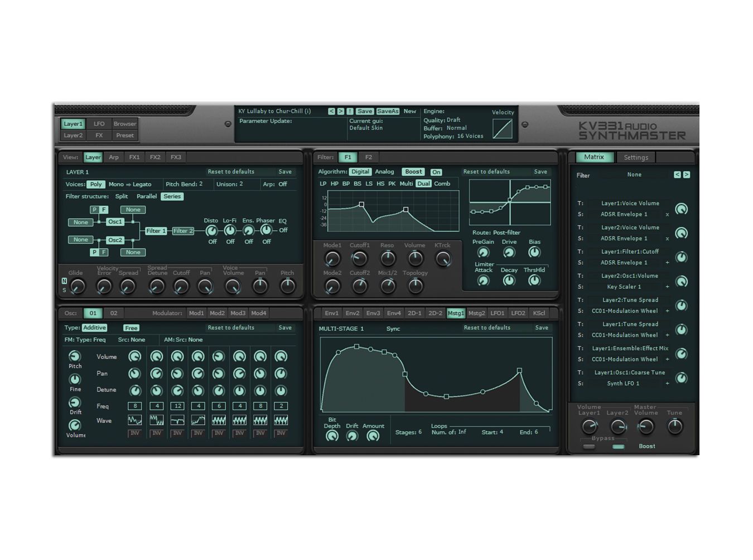This screenshot has width=753, height=560.
Task: Click the Disto effect knob
Action: (x=211, y=230)
